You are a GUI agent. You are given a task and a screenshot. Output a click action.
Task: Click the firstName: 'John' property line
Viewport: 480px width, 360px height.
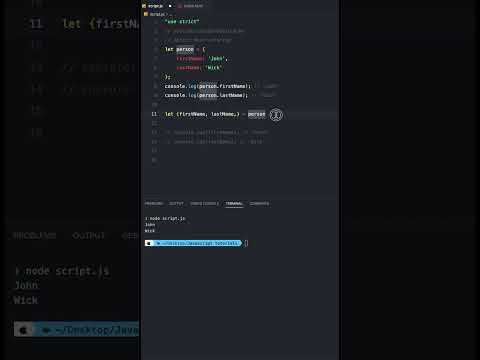point(202,59)
